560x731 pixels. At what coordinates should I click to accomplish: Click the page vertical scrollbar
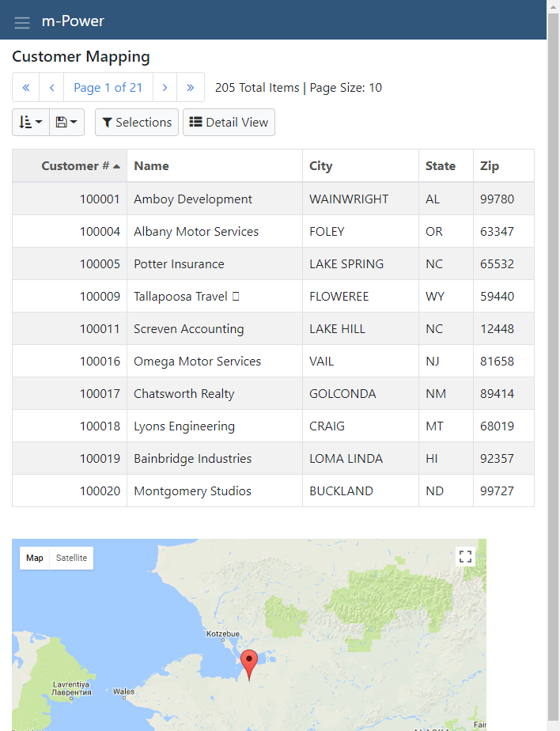pyautogui.click(x=553, y=365)
